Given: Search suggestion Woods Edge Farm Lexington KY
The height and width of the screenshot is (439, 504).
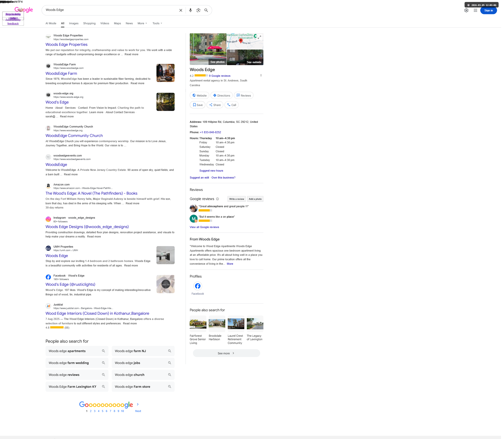Looking at the screenshot, I should (x=77, y=387).
